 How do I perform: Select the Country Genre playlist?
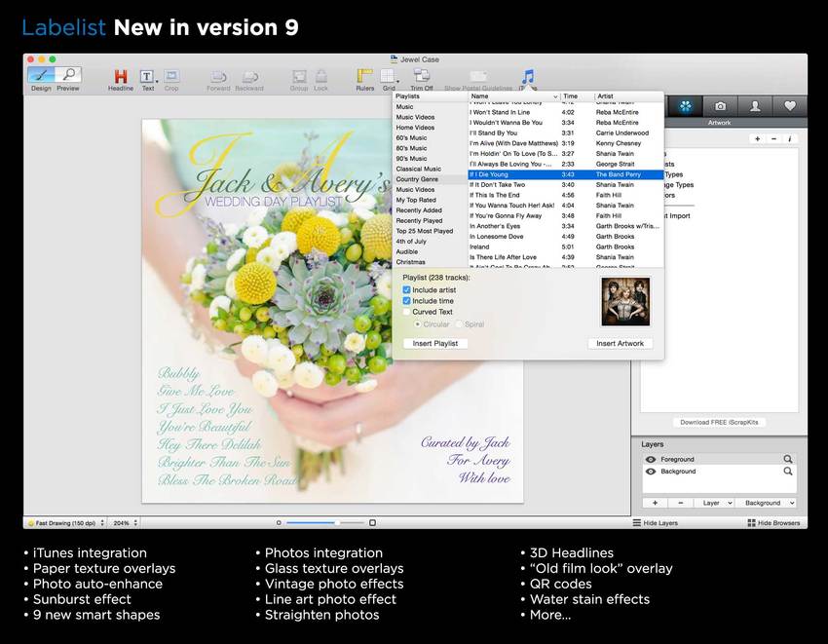tap(417, 179)
